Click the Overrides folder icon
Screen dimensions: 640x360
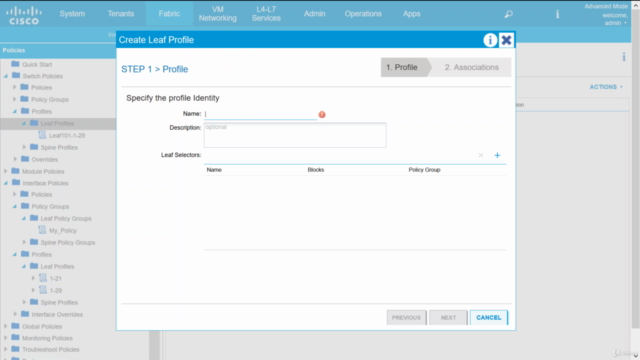click(x=25, y=159)
